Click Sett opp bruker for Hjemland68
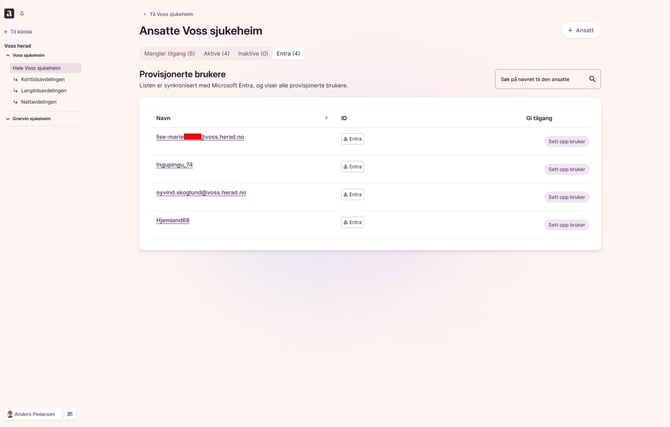This screenshot has width=670, height=427. pyautogui.click(x=566, y=225)
